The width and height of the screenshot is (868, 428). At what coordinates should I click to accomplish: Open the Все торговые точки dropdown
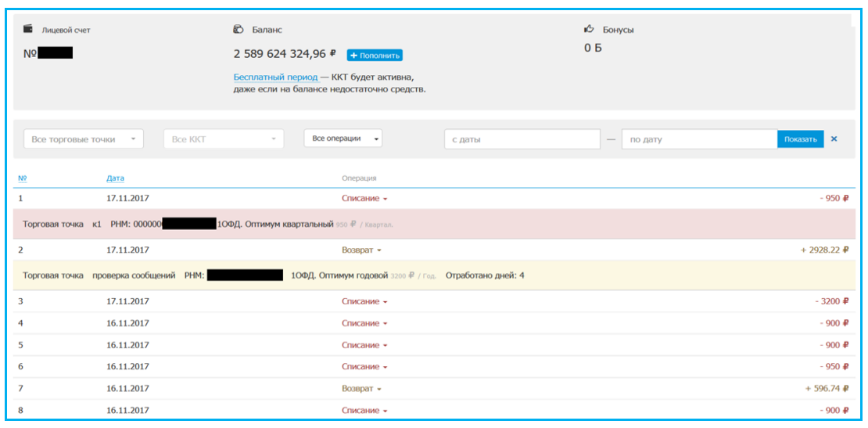[84, 139]
